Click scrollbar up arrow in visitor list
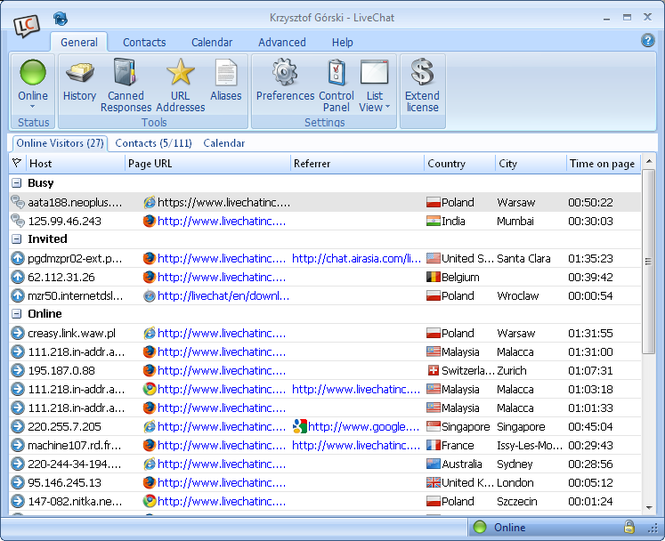Image resolution: width=665 pixels, height=541 pixels. pos(648,161)
